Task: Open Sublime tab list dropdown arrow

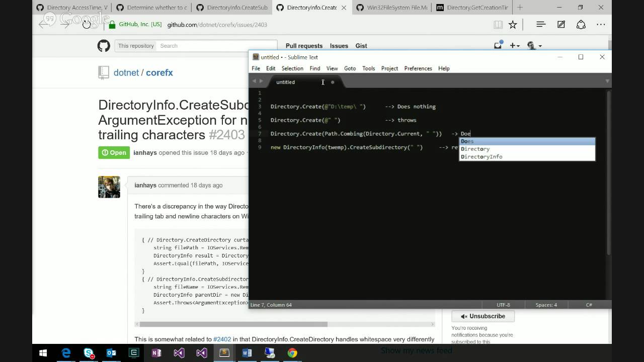Action: (607, 81)
